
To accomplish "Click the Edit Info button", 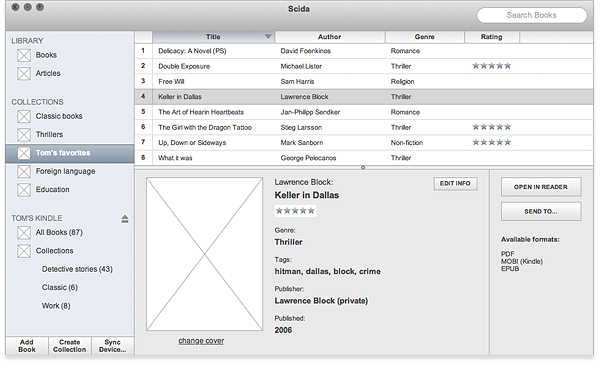I will point(455,183).
